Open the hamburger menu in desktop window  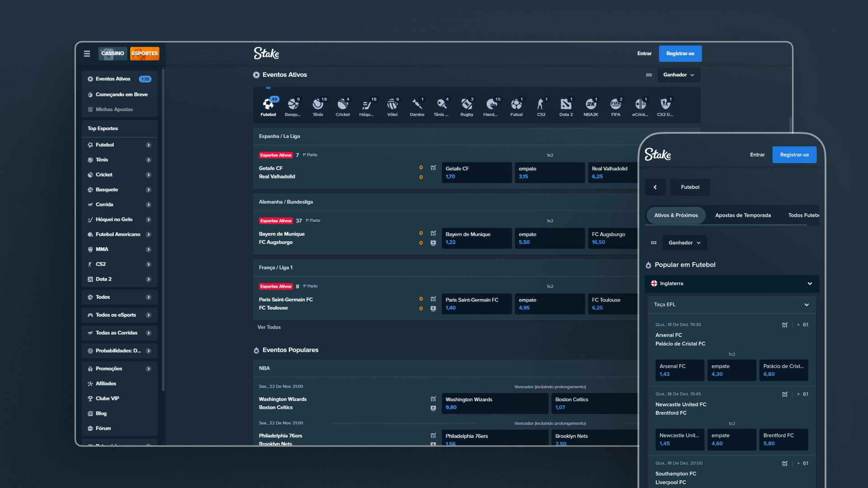(87, 53)
